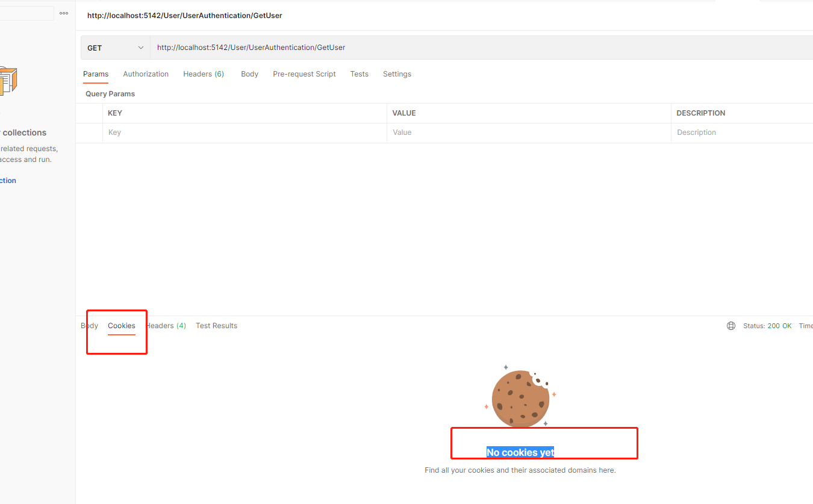Click the 'here' cookies link

click(x=606, y=470)
